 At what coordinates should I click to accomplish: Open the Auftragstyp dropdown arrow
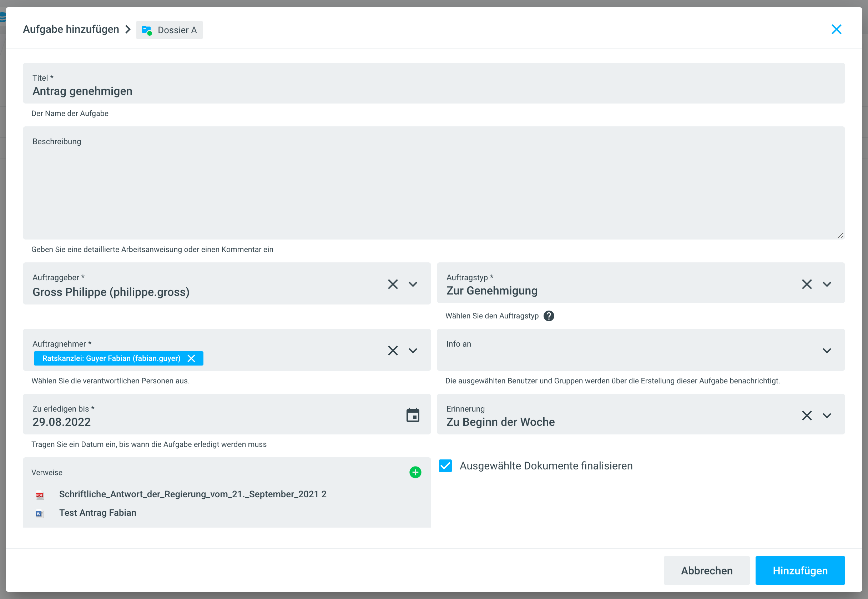(827, 284)
